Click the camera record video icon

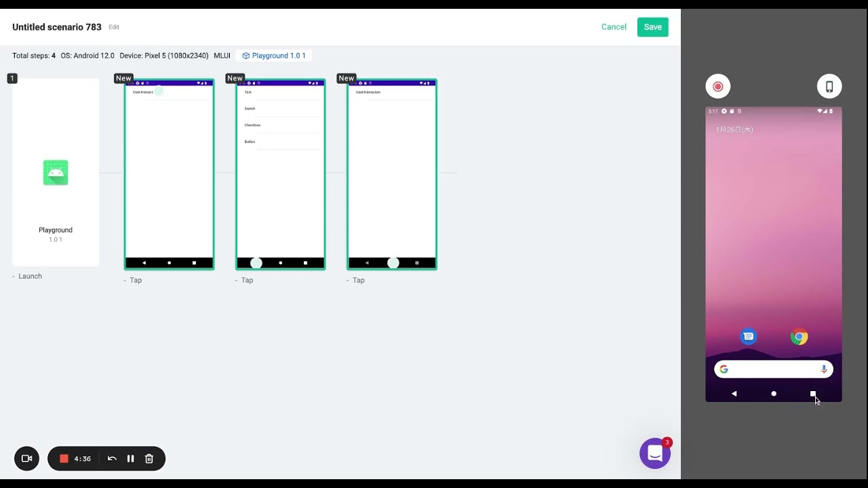pos(27,459)
